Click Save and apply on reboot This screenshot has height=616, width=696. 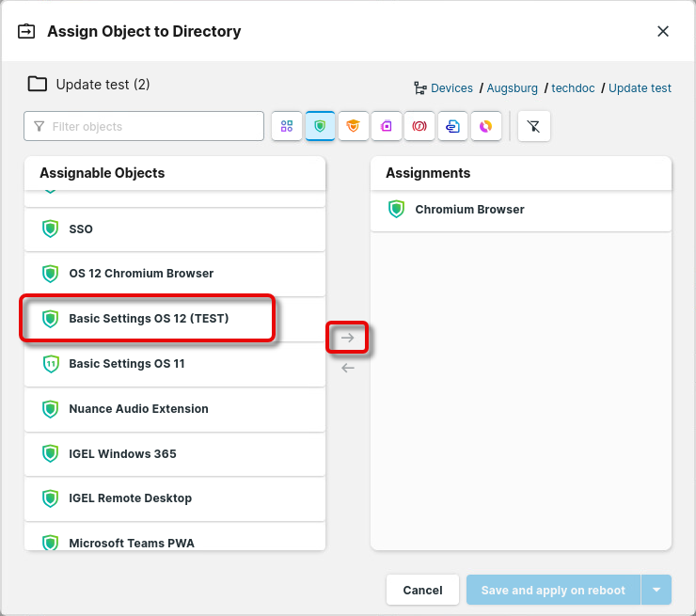click(x=553, y=590)
